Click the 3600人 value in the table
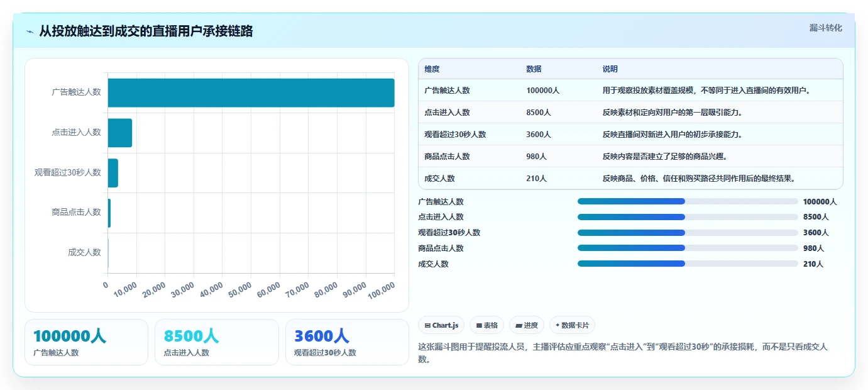Image resolution: width=868 pixels, height=390 pixels. 539,135
